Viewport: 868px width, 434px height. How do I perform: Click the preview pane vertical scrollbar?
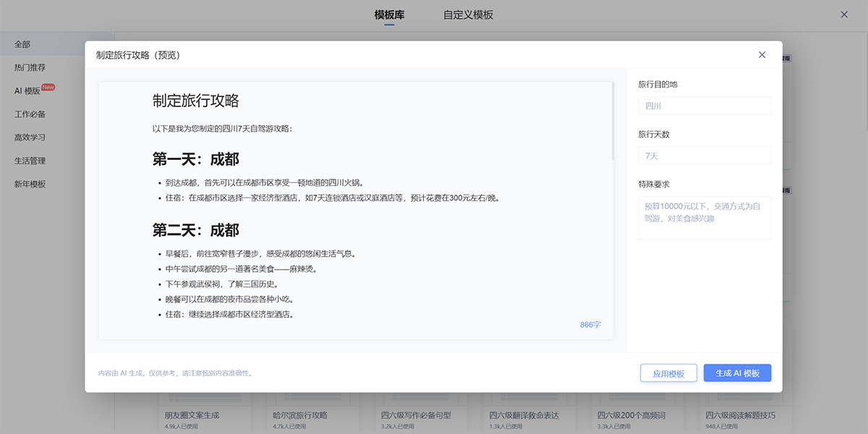(x=613, y=122)
